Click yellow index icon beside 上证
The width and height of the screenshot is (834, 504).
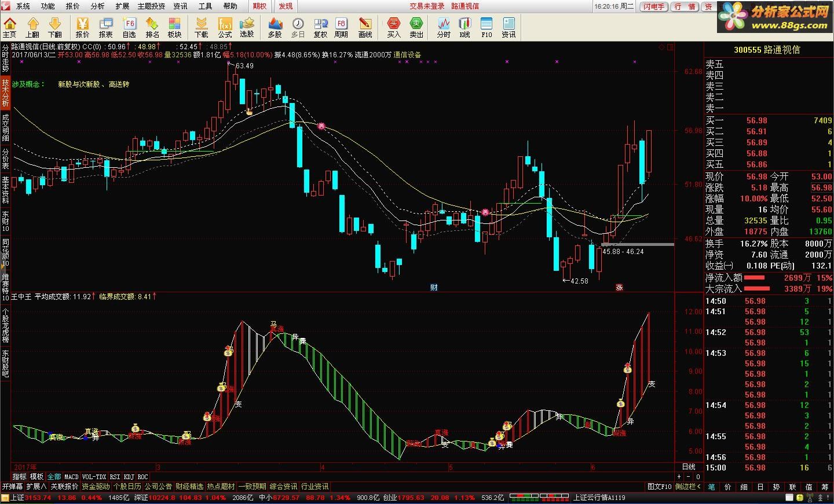tap(6, 498)
